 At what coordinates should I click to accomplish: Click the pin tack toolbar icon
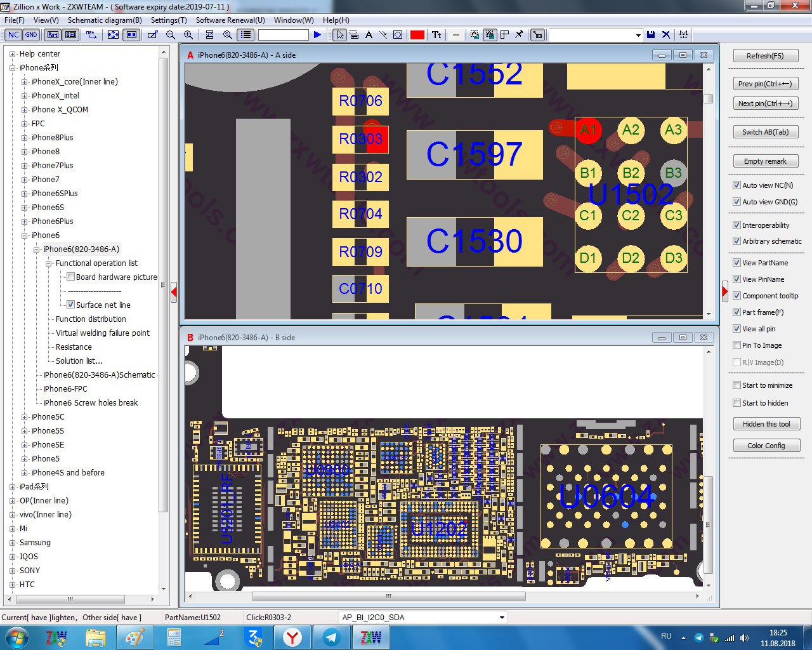520,35
